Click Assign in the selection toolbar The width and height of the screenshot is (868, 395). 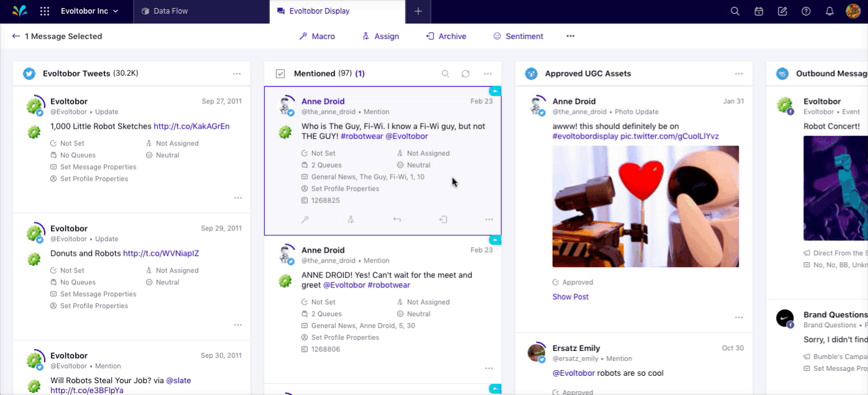coord(381,36)
